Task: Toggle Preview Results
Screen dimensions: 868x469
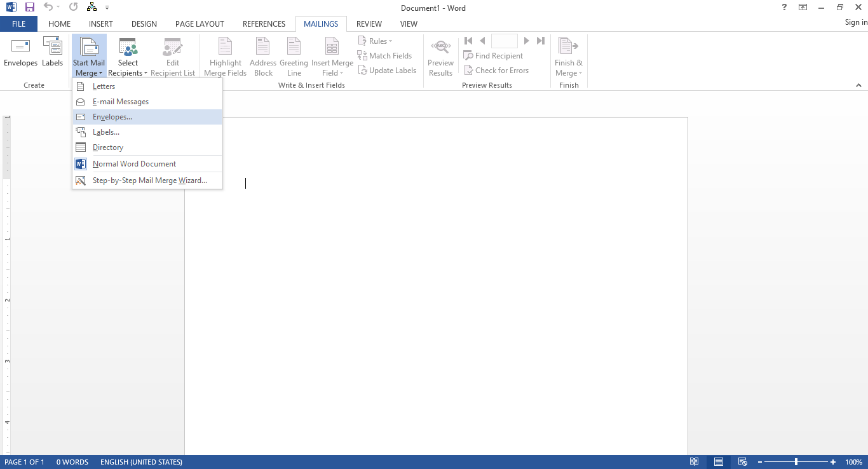Action: (440, 57)
